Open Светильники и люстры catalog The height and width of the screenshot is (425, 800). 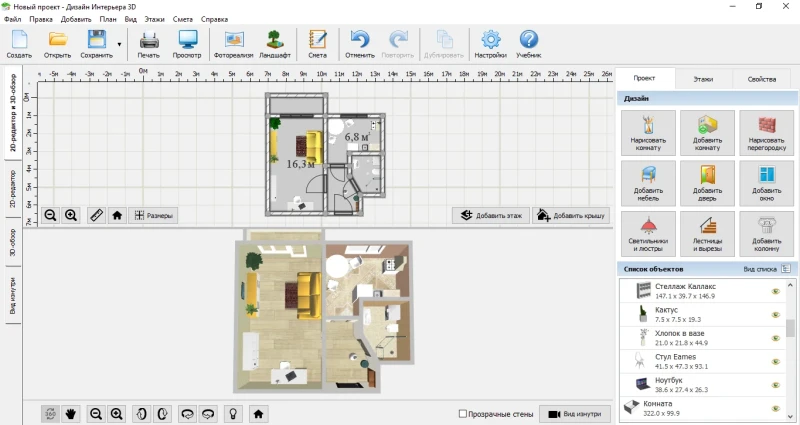pyautogui.click(x=648, y=234)
